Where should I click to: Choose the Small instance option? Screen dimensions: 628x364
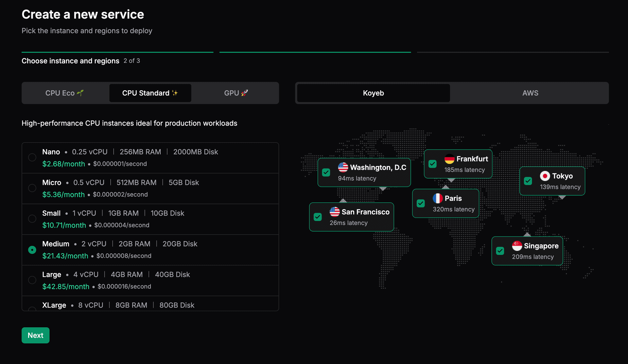[32, 219]
